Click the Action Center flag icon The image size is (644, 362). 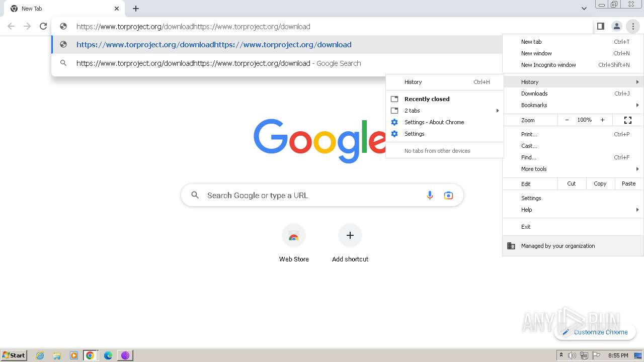pyautogui.click(x=596, y=355)
